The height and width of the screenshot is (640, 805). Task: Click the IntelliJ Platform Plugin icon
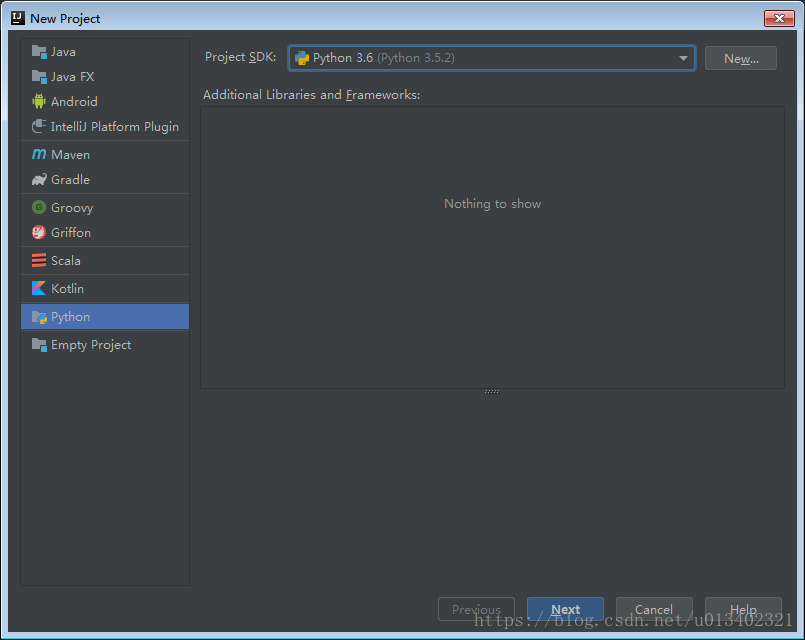click(39, 126)
